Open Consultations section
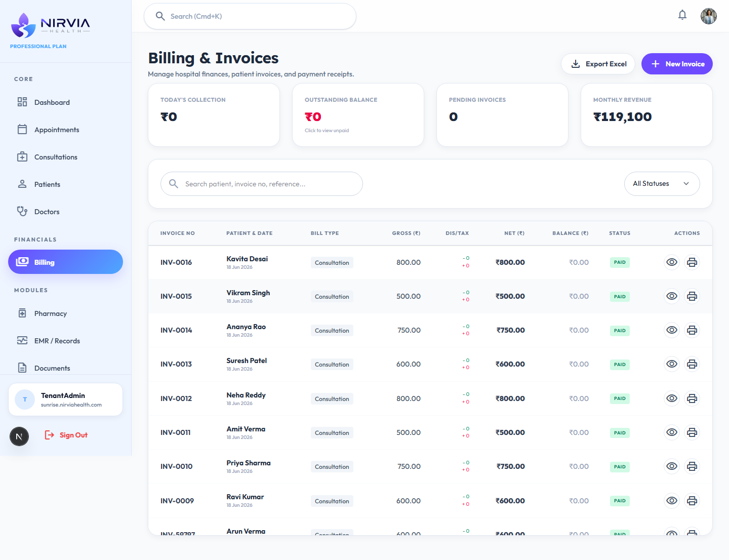 (x=65, y=157)
